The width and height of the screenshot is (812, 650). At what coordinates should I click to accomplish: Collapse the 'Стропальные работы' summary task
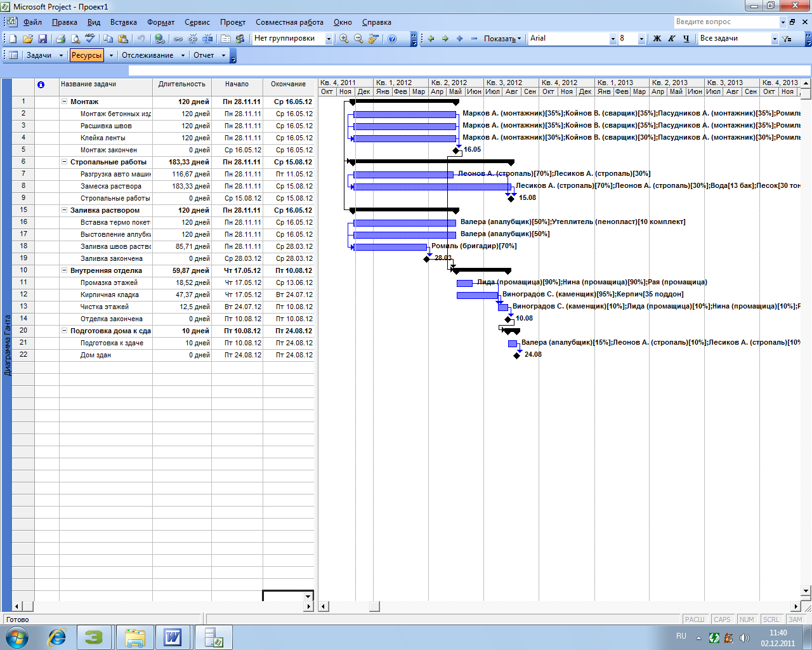(64, 162)
